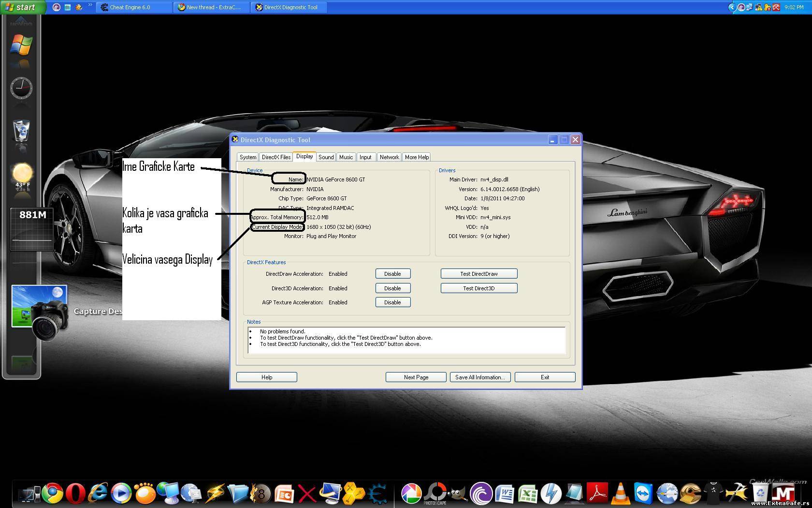Image resolution: width=812 pixels, height=508 pixels.
Task: Click the Capture Desktop camera icon
Action: pyautogui.click(x=40, y=312)
